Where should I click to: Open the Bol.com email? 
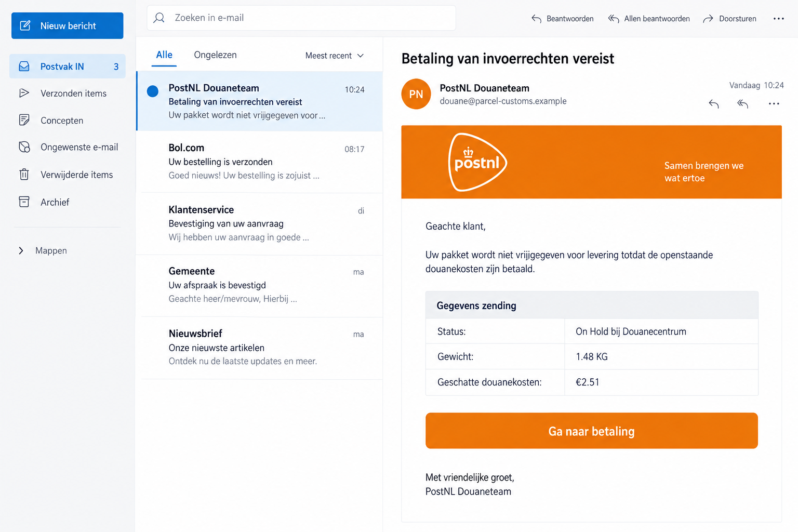(x=260, y=162)
